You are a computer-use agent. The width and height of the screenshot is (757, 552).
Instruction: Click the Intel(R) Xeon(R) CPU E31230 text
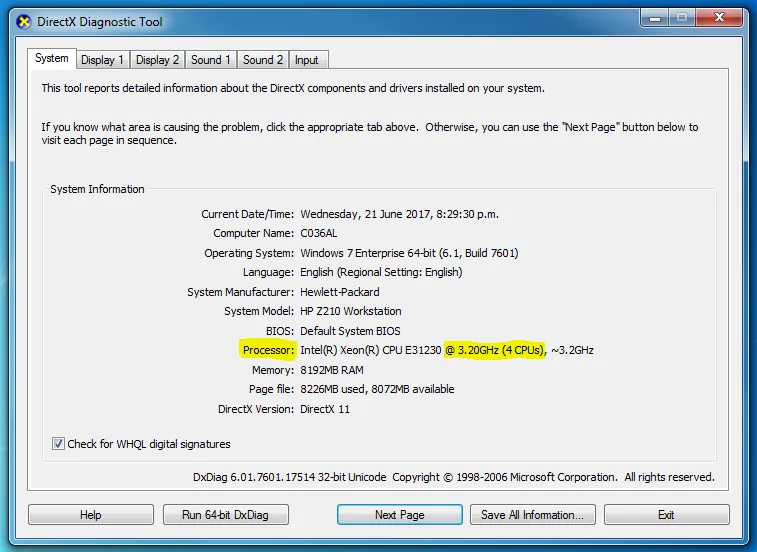tap(370, 350)
